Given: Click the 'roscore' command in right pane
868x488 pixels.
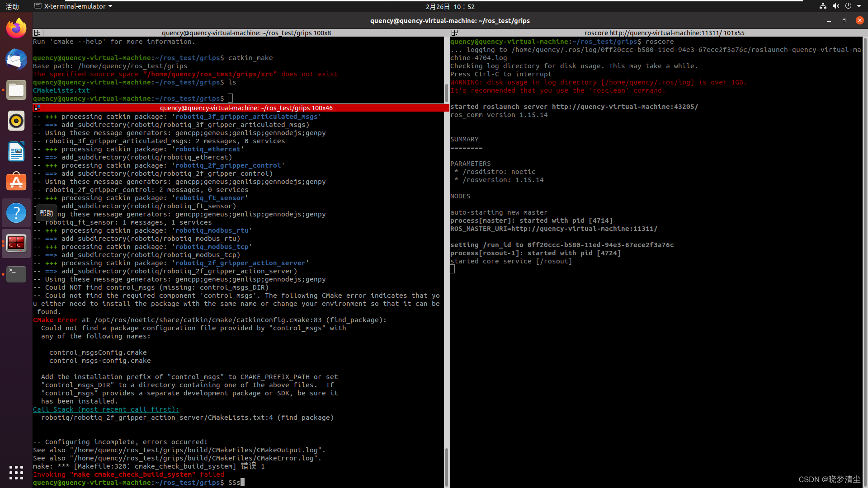Looking at the screenshot, I should pyautogui.click(x=660, y=42).
